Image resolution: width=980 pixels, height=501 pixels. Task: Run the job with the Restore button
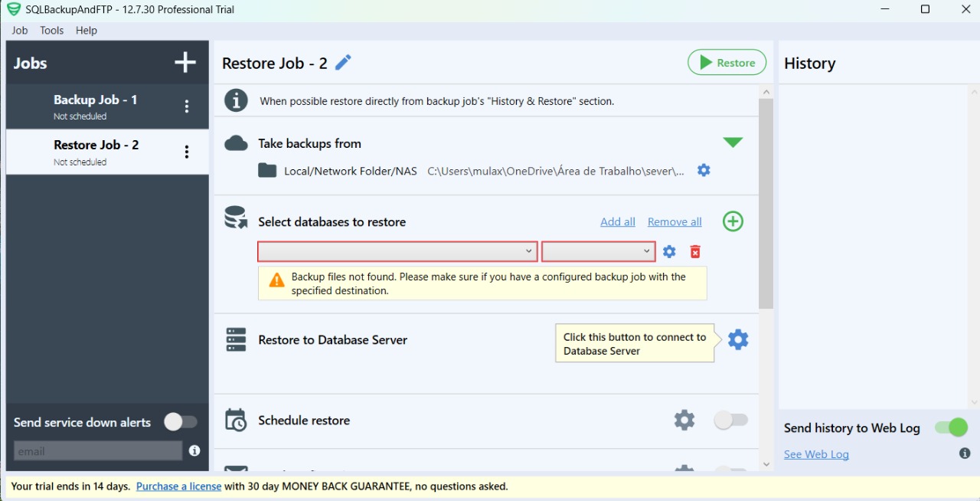coord(727,63)
